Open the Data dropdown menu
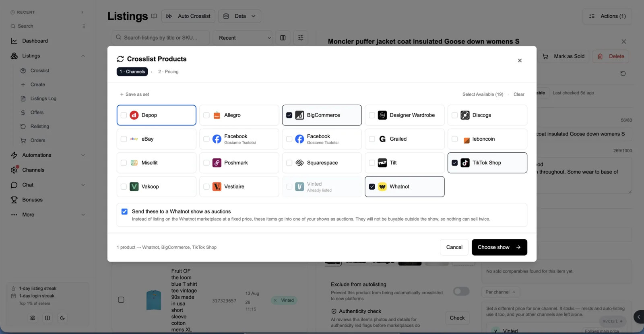Screen dimensions: 644x334 click(239, 16)
